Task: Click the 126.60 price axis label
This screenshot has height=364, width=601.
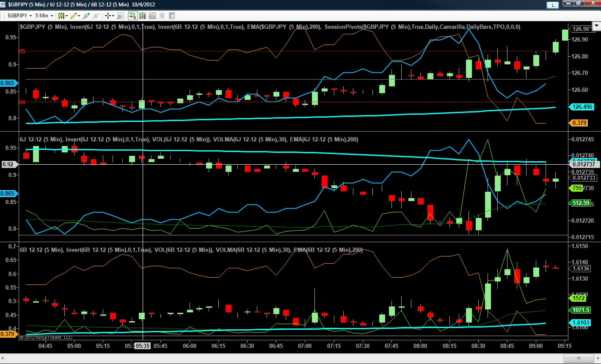Action: click(x=579, y=90)
